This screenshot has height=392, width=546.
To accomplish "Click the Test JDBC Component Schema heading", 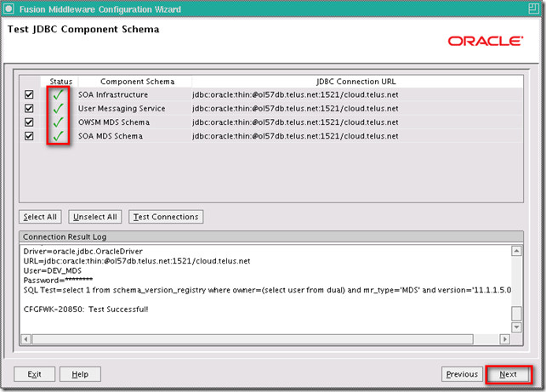I will pos(83,29).
